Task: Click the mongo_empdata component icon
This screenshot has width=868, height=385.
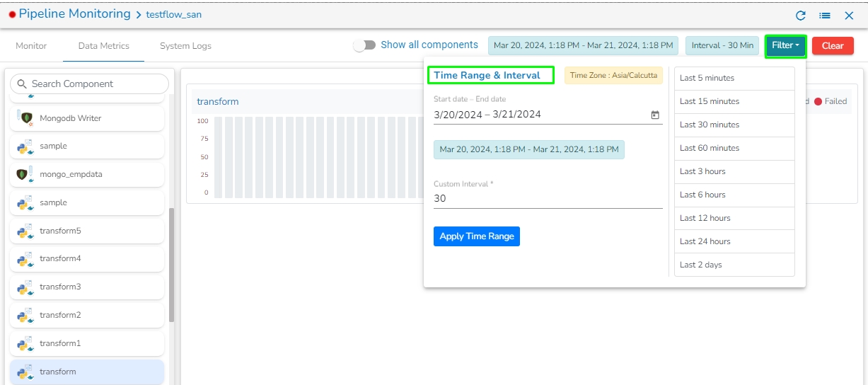Action: pos(25,174)
